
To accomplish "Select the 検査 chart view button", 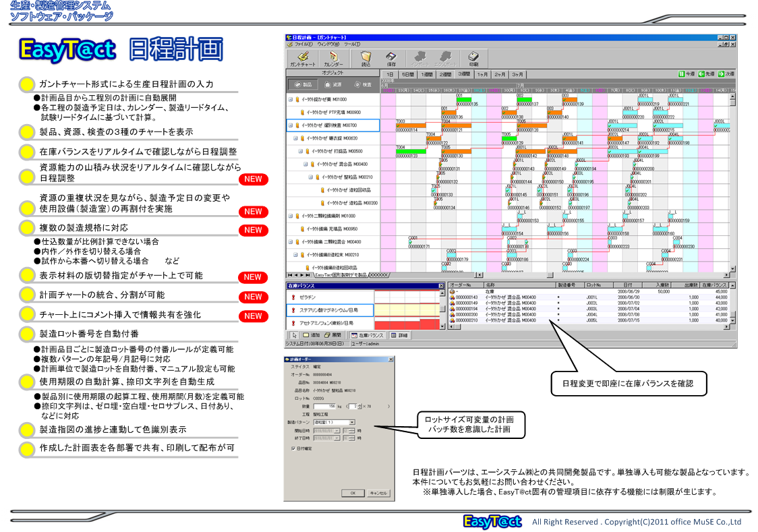I will (363, 84).
